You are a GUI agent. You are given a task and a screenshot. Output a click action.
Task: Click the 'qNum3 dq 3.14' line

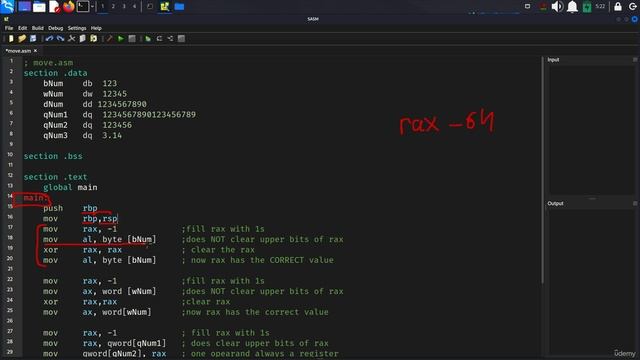82,136
